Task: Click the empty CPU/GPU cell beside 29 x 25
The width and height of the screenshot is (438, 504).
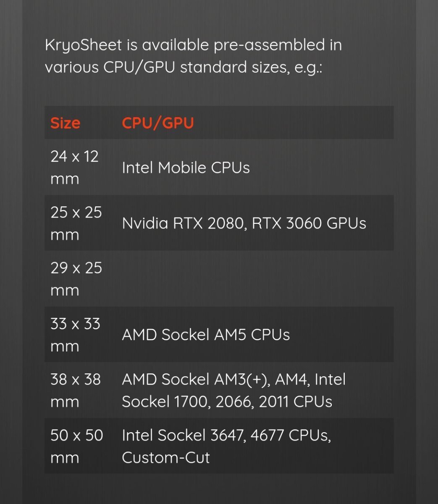Action: [252, 279]
